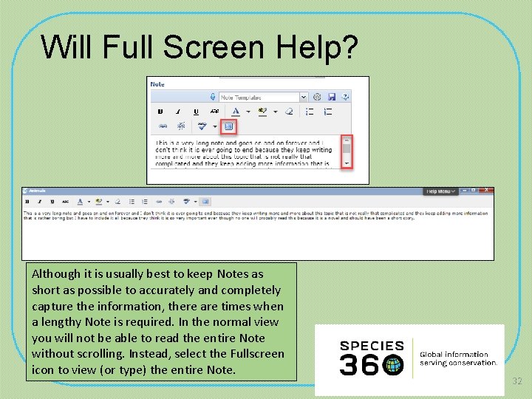The height and width of the screenshot is (399, 532).
Task: Open note template settings gear icon
Action: [x=317, y=97]
